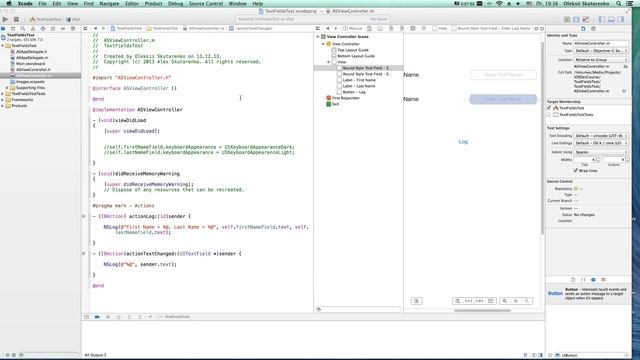The width and height of the screenshot is (640, 360).
Task: Open the Issue navigator warning icon
Action: (x=33, y=29)
